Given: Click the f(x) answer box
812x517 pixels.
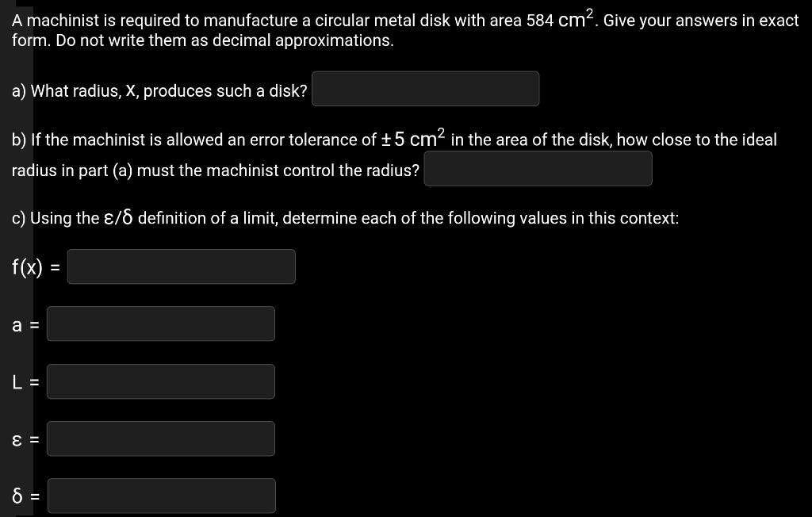Looking at the screenshot, I should (x=181, y=266).
